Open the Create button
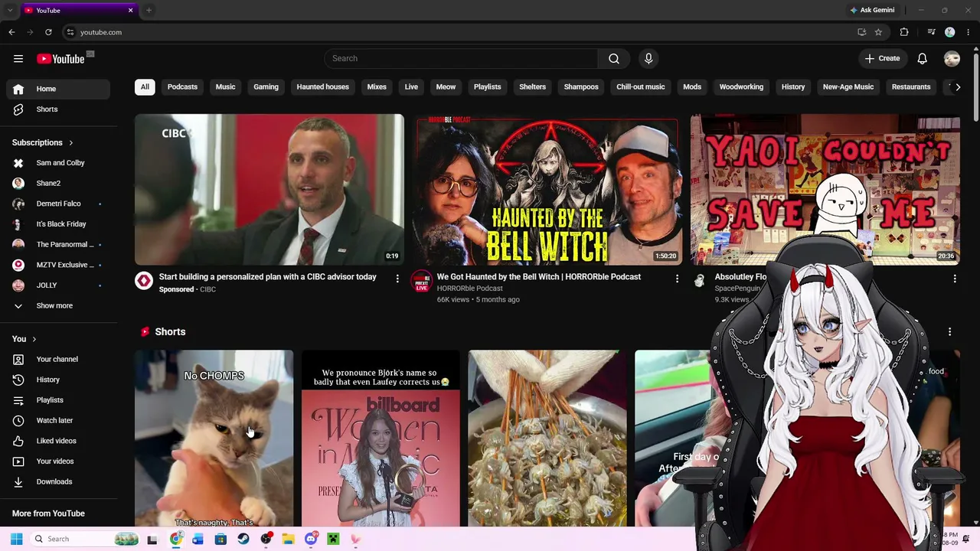980x551 pixels. [x=883, y=59]
